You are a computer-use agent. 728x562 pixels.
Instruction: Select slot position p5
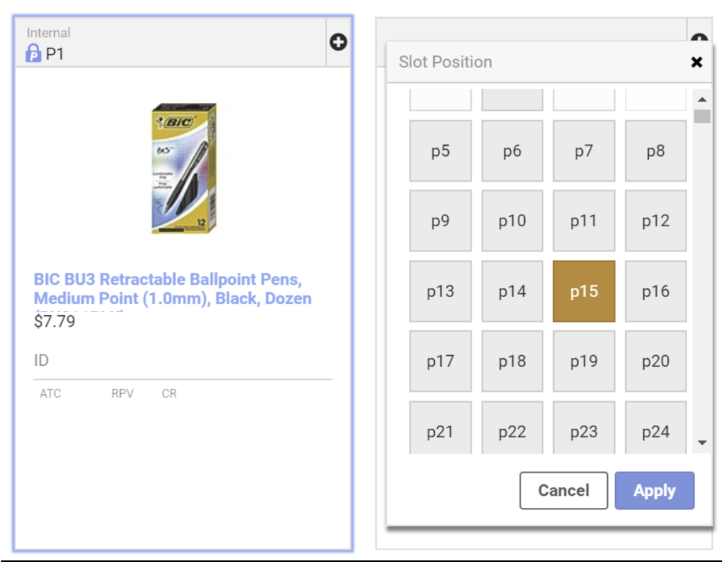point(440,151)
